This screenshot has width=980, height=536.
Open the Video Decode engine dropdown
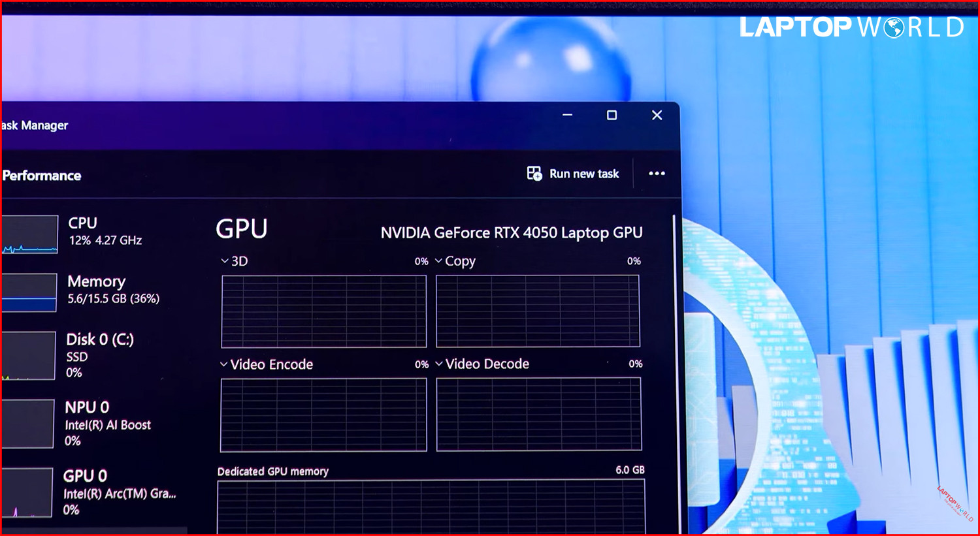439,364
